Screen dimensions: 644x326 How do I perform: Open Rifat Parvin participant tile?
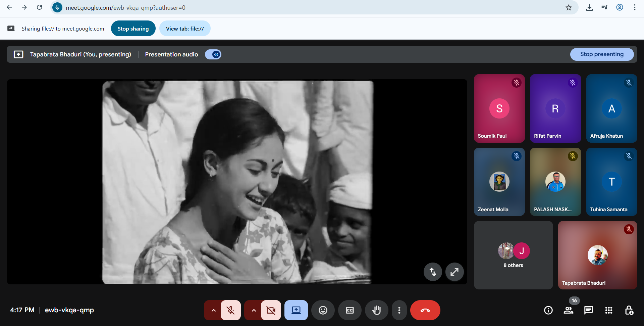tap(555, 108)
